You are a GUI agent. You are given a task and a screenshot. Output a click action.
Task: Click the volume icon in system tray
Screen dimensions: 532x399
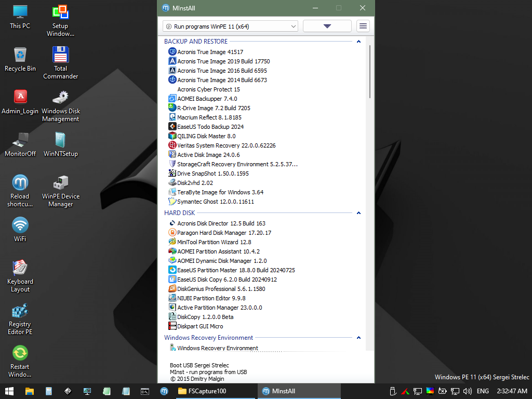pos(467,391)
